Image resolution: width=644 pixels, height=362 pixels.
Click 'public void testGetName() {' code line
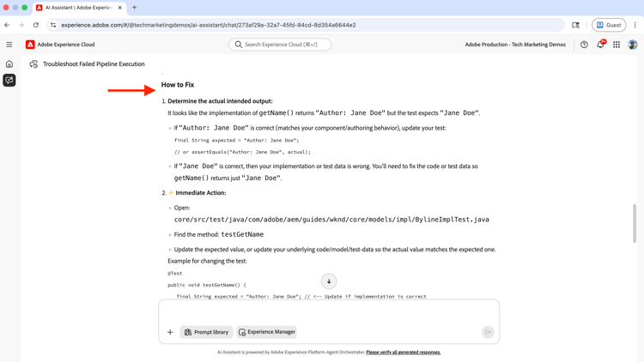pos(207,285)
